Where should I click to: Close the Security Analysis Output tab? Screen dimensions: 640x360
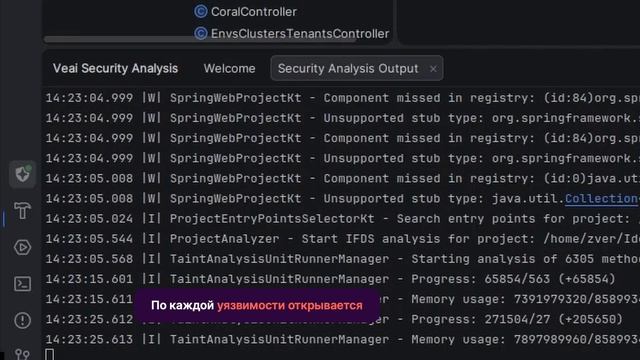coord(433,69)
